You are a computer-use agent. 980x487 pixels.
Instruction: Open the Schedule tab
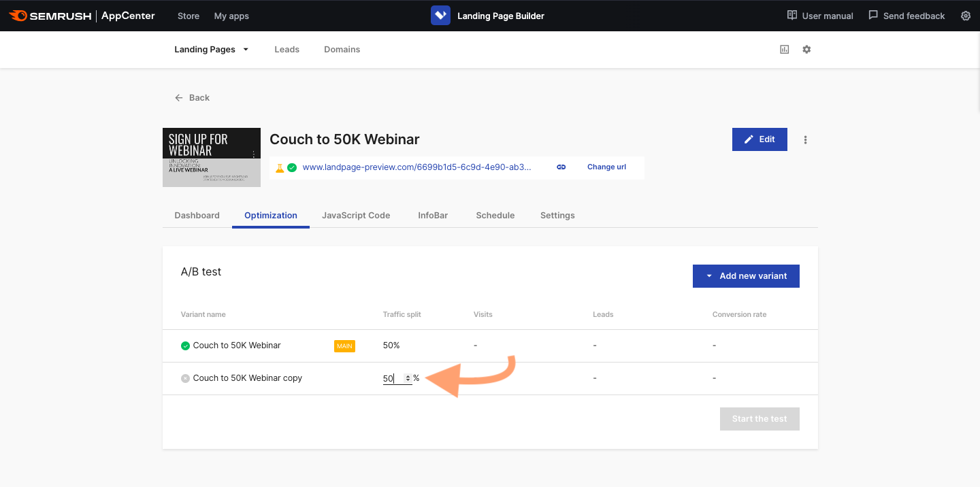tap(495, 215)
